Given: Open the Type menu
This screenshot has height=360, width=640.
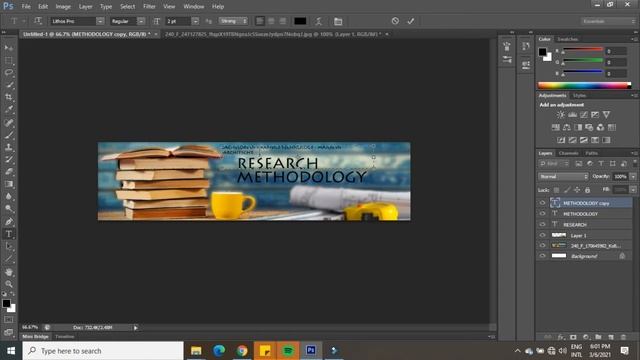Looking at the screenshot, I should 106,7.
